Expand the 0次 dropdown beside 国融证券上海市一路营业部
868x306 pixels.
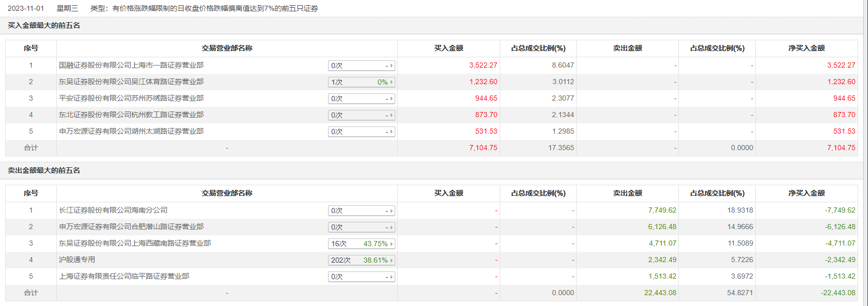click(x=361, y=66)
